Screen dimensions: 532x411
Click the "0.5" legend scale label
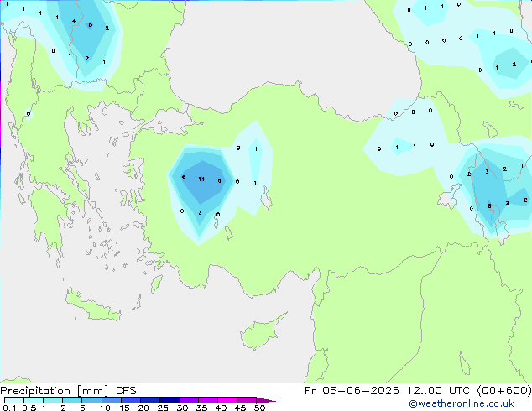coord(29,408)
